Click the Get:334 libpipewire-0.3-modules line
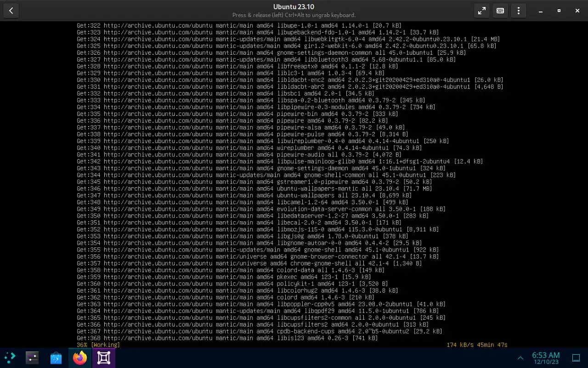Viewport: 588px width, 368px height. (x=256, y=107)
